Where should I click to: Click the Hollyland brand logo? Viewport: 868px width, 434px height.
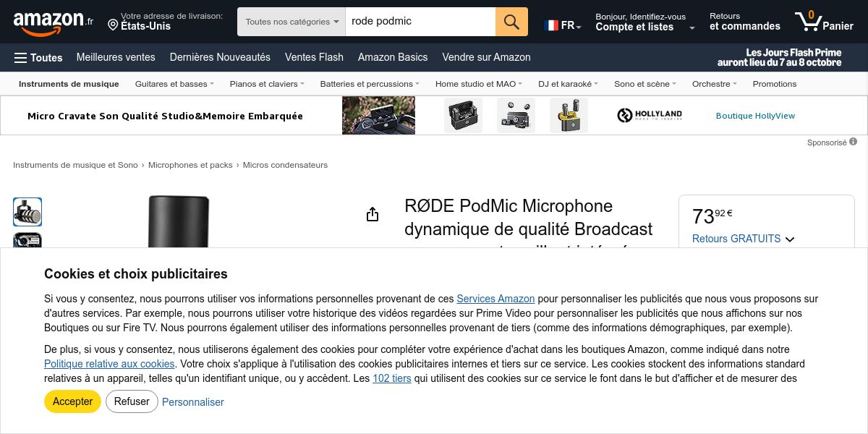649,115
